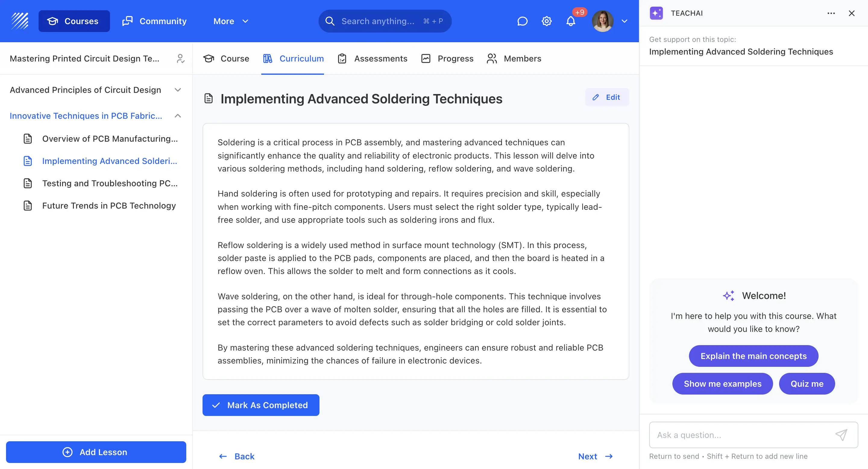The image size is (868, 469).
Task: Click the Members people icon
Action: [x=492, y=58]
